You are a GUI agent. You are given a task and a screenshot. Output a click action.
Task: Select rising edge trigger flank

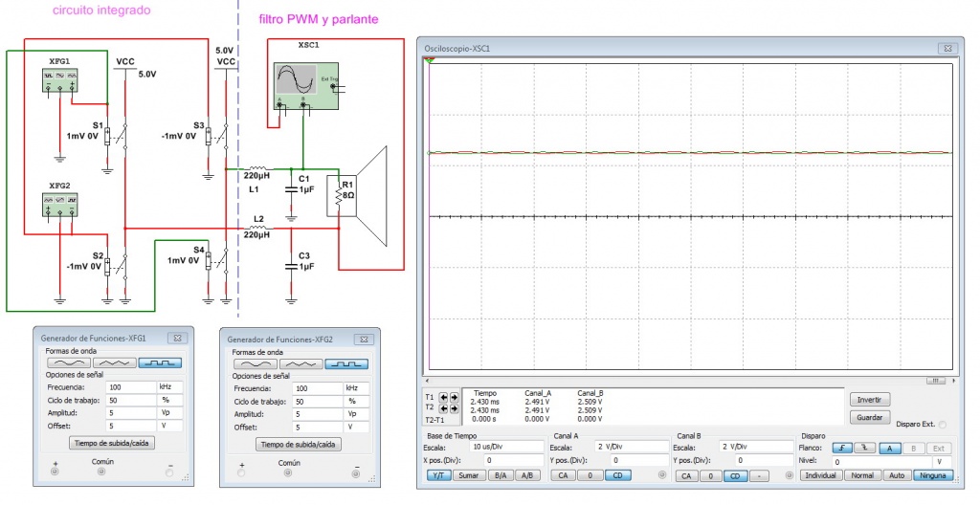[841, 447]
